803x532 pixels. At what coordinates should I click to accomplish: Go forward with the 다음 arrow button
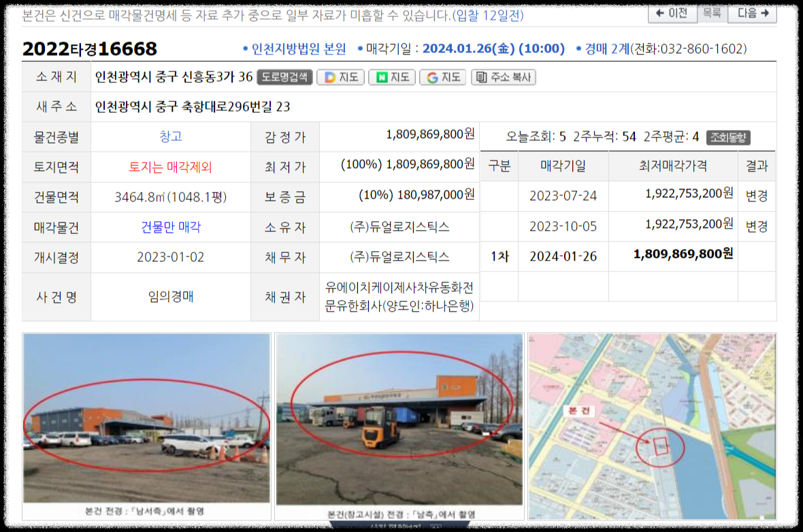pyautogui.click(x=752, y=12)
